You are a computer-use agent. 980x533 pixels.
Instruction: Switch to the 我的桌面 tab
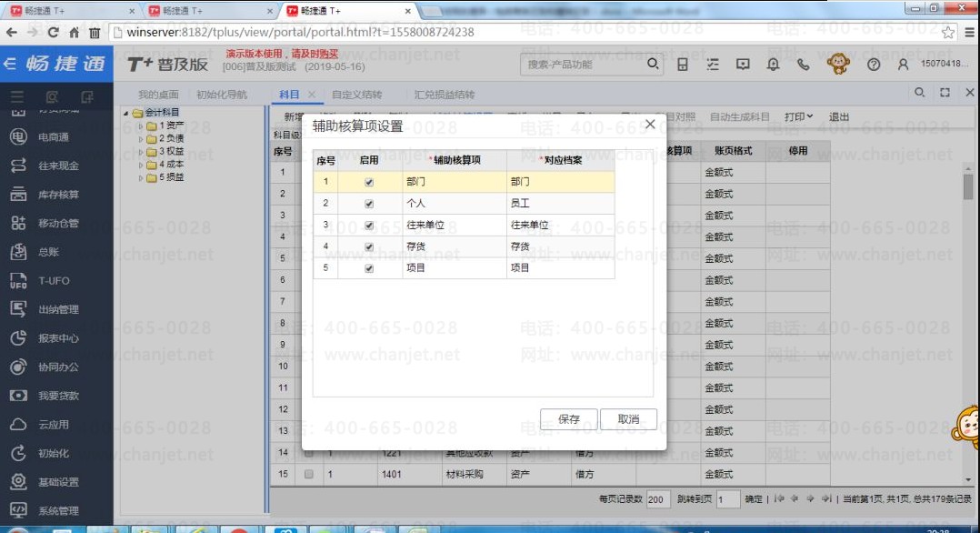[158, 95]
